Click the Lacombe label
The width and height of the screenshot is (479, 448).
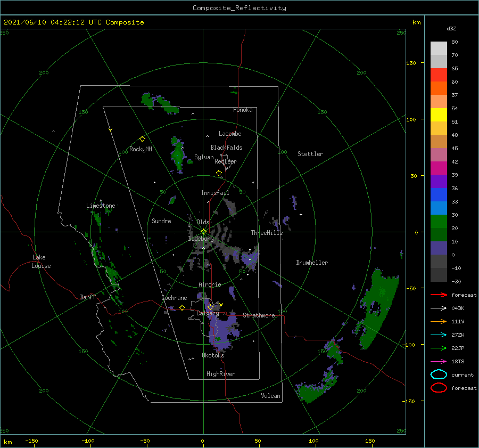click(230, 134)
